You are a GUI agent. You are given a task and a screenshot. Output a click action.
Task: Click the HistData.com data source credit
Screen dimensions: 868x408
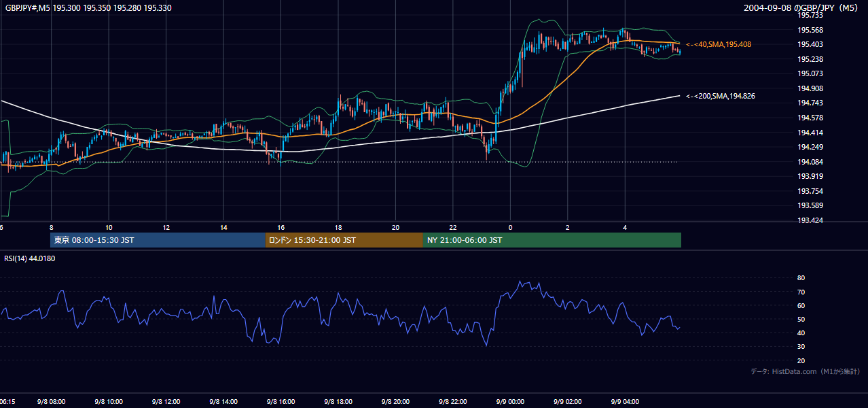pos(804,371)
